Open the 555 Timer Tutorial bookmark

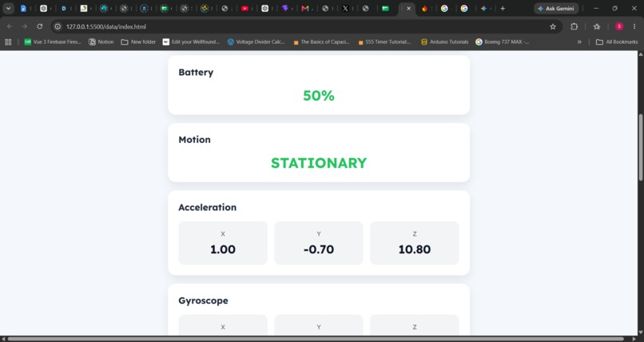click(384, 42)
